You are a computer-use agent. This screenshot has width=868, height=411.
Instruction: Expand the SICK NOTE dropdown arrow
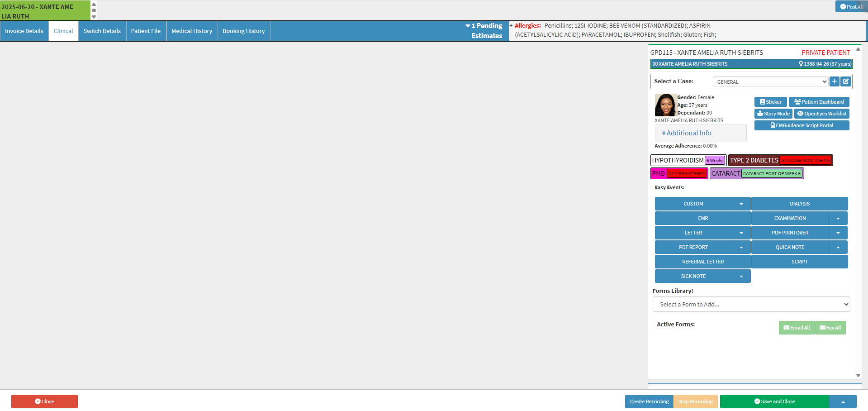point(741,276)
